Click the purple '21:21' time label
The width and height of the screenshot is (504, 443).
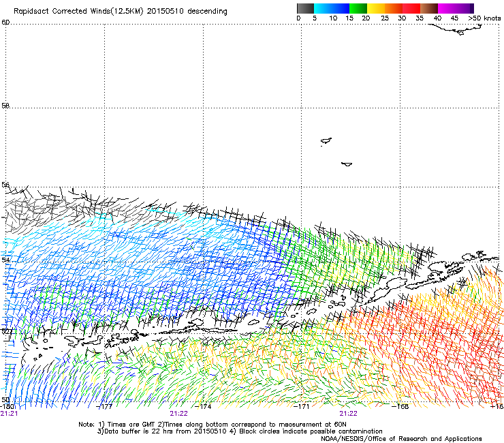[9, 414]
